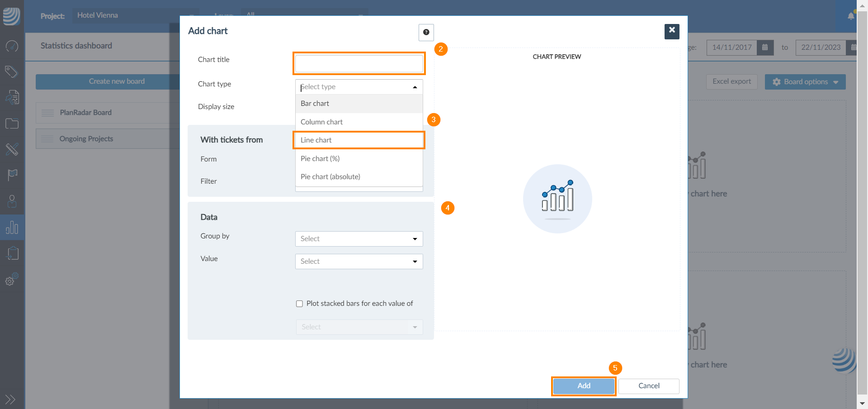This screenshot has height=409, width=868.
Task: Click the Cancel button
Action: [649, 386]
